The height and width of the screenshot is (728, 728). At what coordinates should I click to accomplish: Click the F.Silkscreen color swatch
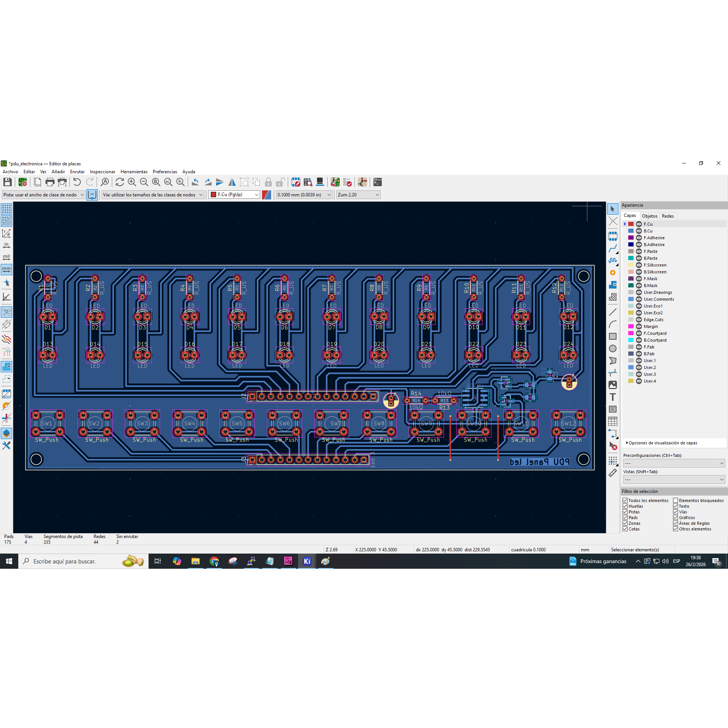[x=631, y=265]
